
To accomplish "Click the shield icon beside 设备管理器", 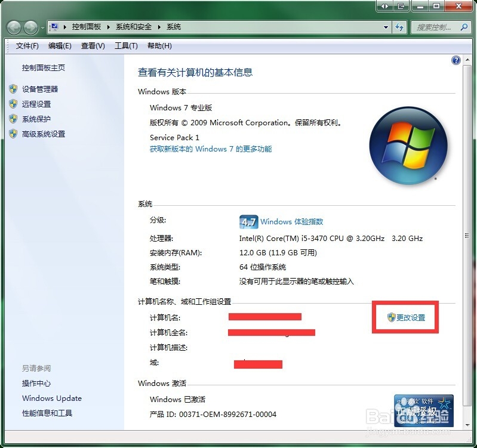I will pos(13,89).
